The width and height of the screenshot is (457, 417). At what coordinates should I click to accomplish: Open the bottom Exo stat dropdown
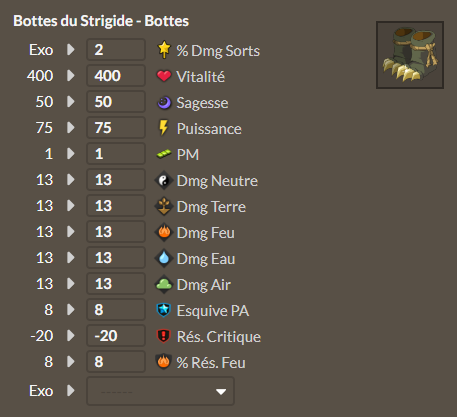pos(160,391)
